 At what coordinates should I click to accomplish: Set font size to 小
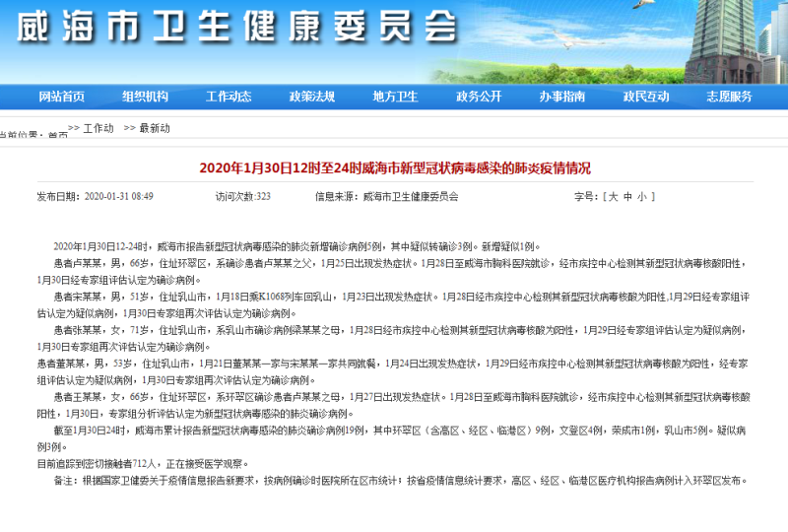coord(642,197)
